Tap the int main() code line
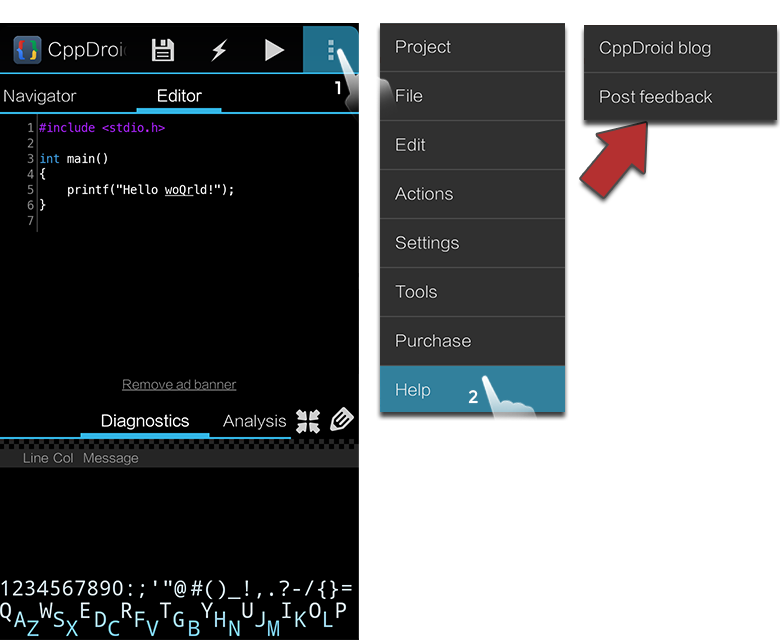 (x=74, y=159)
